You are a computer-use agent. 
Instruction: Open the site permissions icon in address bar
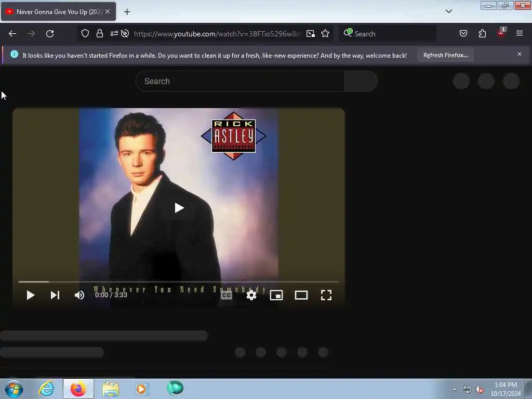tap(114, 33)
